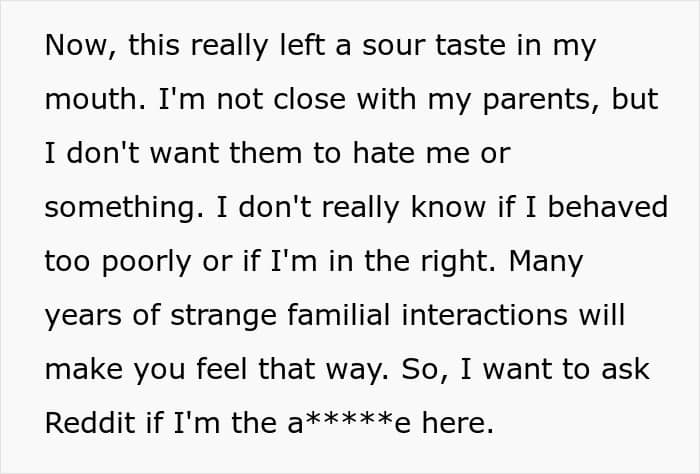Click the word 'strange' in sixth line

click(223, 317)
